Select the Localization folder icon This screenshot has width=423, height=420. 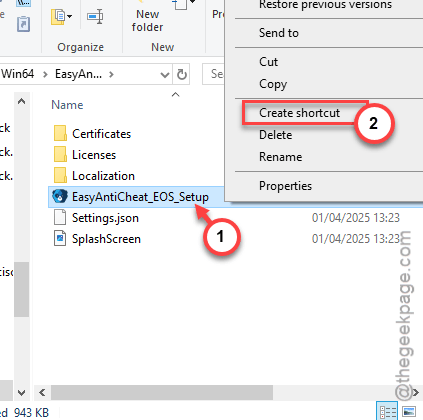[60, 176]
